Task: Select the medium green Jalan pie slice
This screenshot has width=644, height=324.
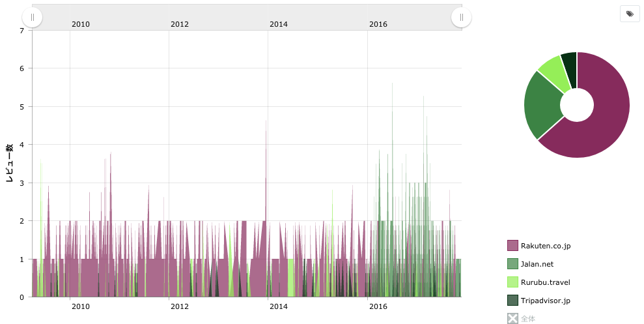Action: point(542,104)
